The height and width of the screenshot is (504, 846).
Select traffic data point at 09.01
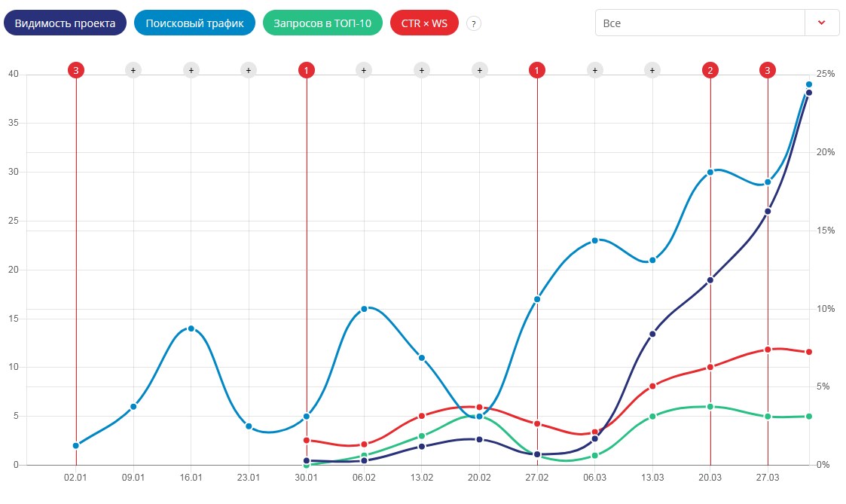(133, 407)
